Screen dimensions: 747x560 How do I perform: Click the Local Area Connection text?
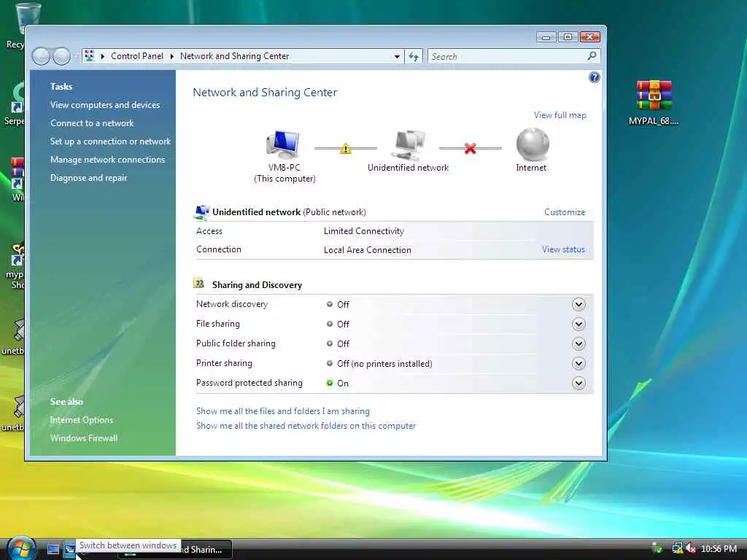pyautogui.click(x=368, y=250)
